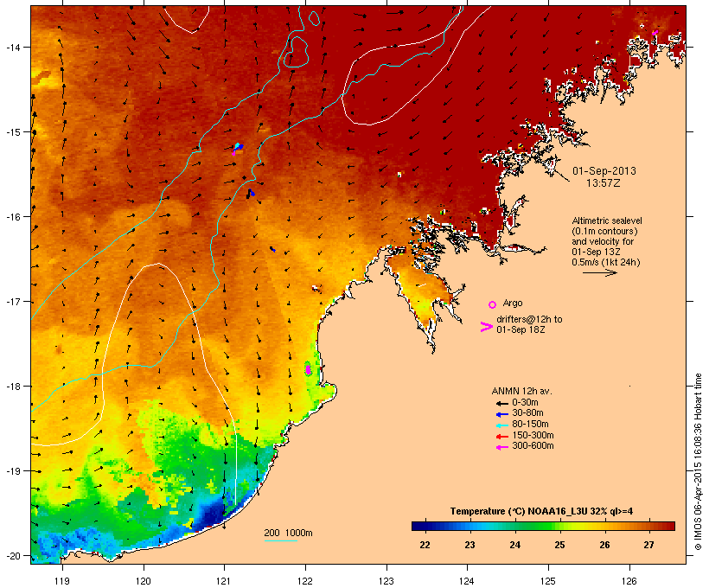Click the magenta marker near 122E 17.8S
Screen dimensions: 709x588
[308, 369]
